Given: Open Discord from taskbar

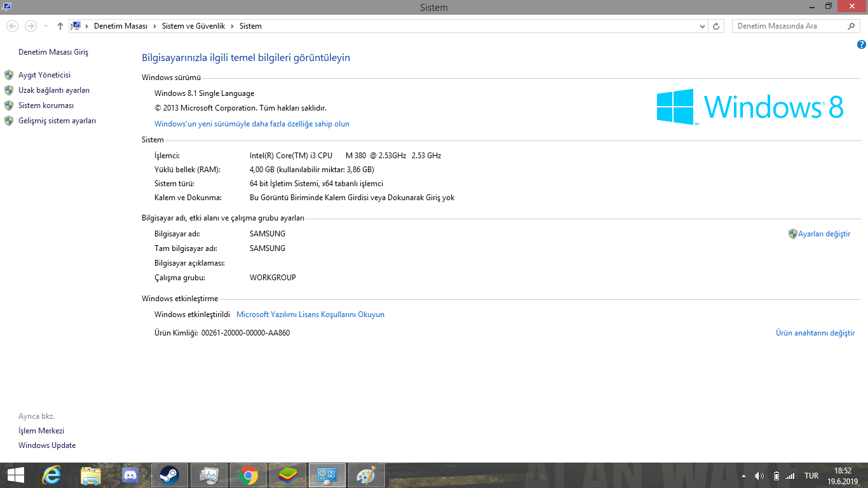Looking at the screenshot, I should [130, 475].
